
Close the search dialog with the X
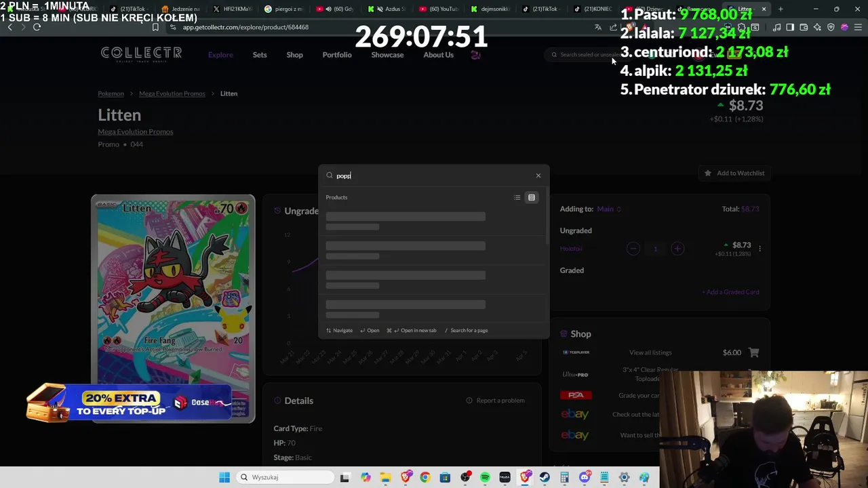[x=538, y=176]
